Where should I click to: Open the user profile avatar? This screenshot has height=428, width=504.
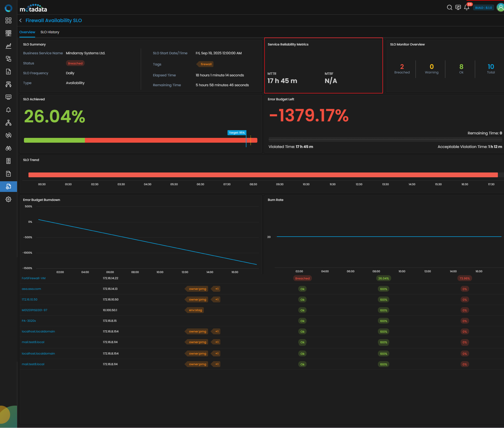click(500, 7)
